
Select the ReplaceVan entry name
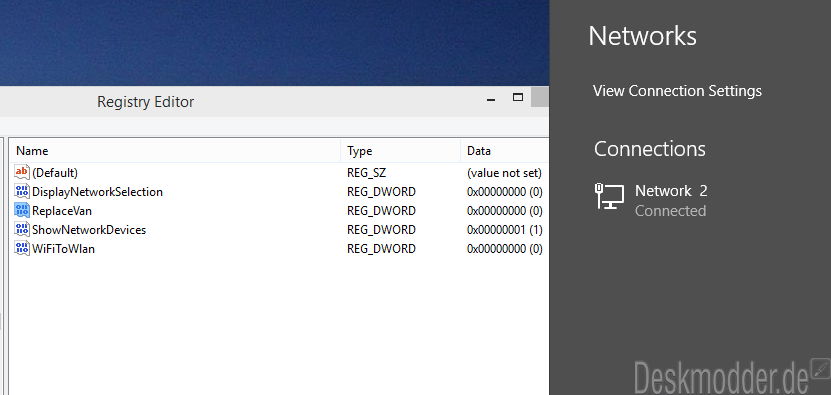pyautogui.click(x=62, y=211)
